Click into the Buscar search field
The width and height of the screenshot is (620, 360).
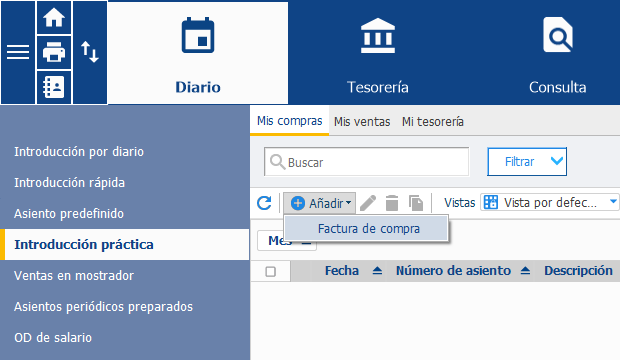coord(367,161)
